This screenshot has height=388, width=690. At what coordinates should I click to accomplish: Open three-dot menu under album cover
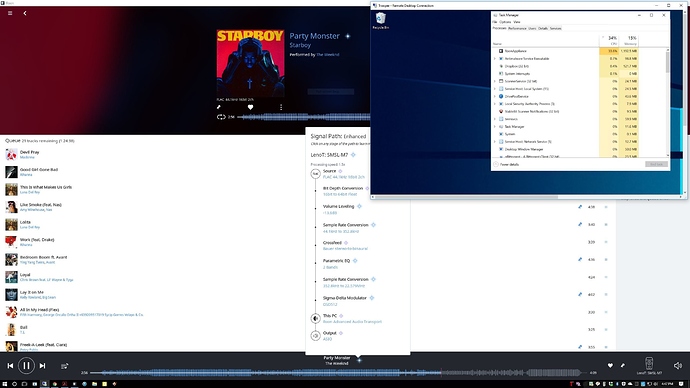point(281,107)
